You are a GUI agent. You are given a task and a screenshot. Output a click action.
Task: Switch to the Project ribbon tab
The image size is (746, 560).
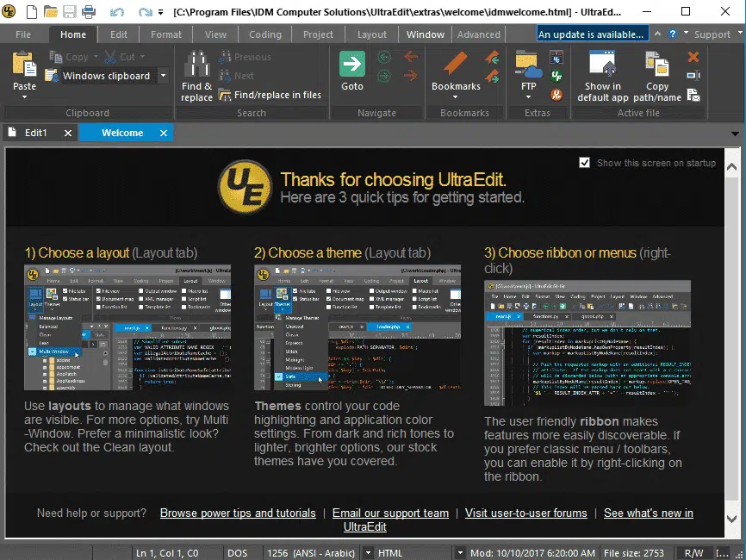click(x=318, y=34)
